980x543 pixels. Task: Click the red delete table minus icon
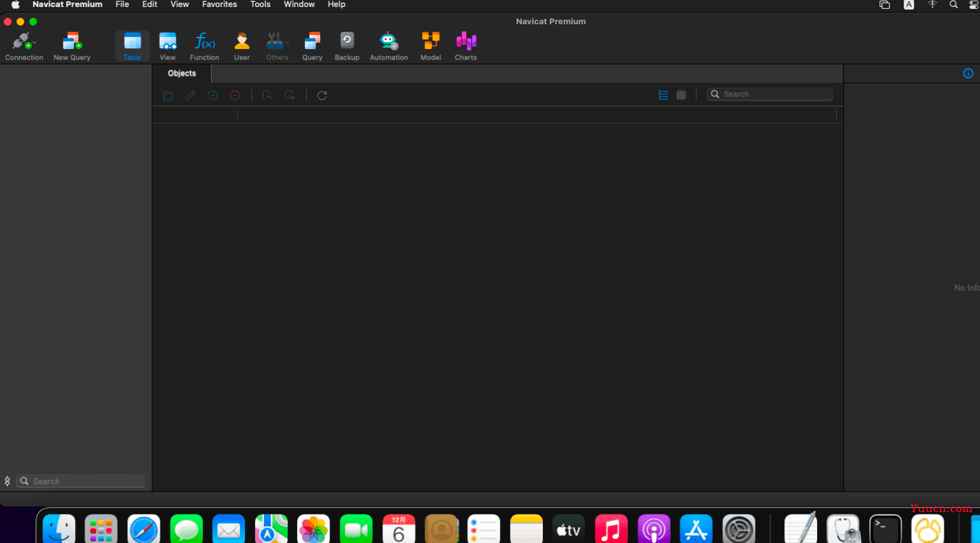point(235,95)
